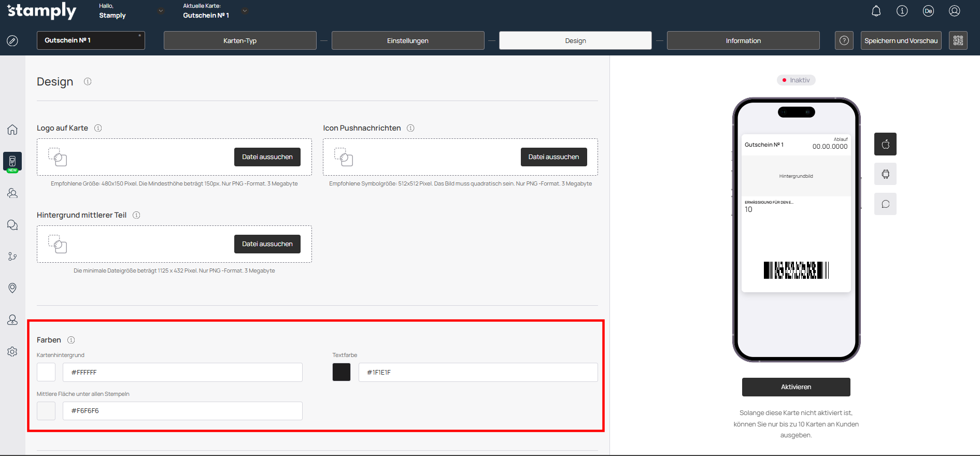Screen dimensions: 980x456
Task: Switch to the Einstellungen tab
Action: [407, 40]
